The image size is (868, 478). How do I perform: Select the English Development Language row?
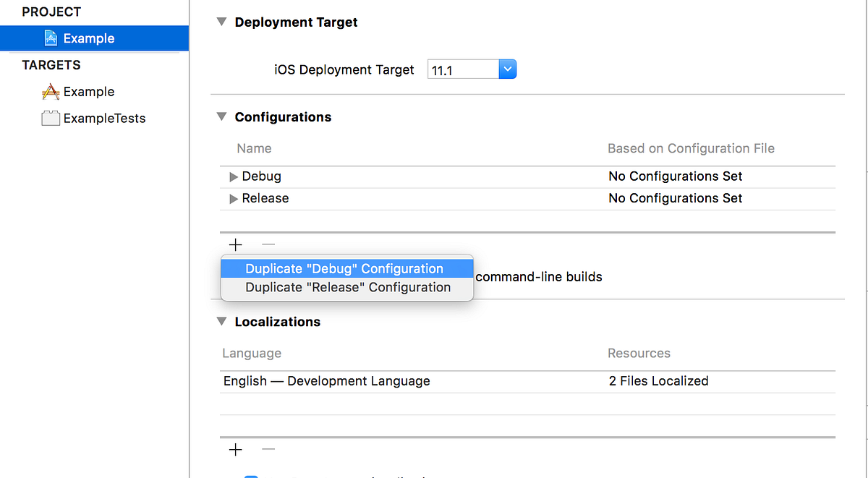(x=325, y=380)
